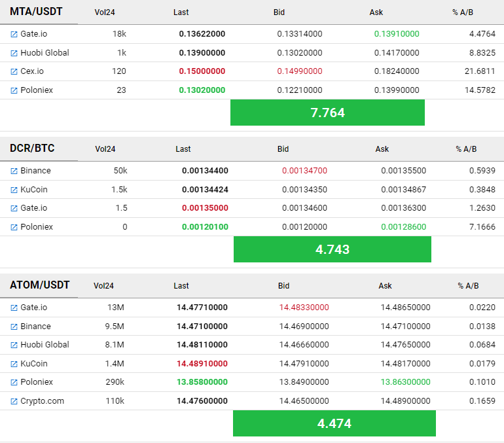Screen dimensions: 504x443
Task: Click green ask price 0.13910000
Action: (397, 34)
